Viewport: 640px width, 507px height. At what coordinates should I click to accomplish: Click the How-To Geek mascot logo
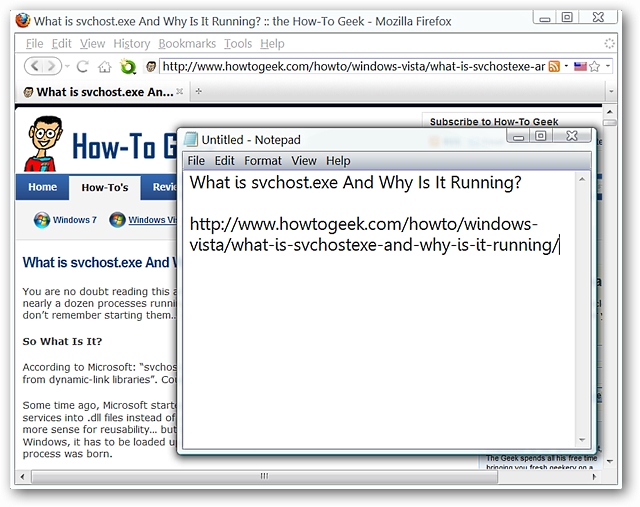pyautogui.click(x=44, y=144)
